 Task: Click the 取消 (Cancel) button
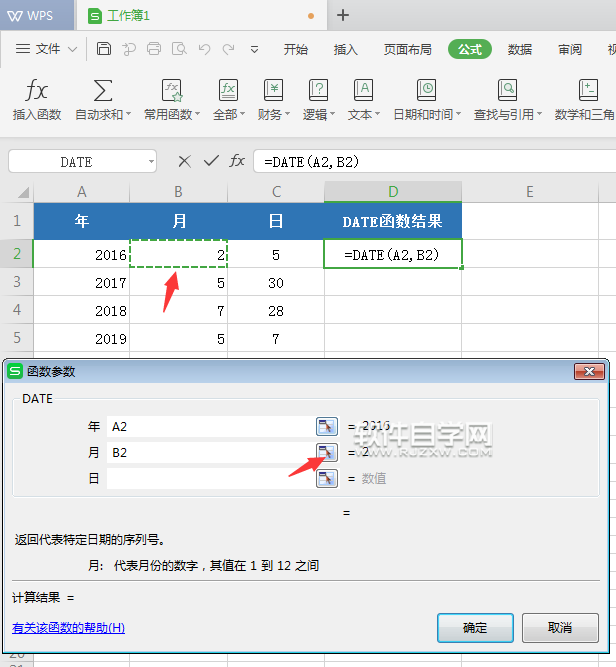(x=560, y=627)
